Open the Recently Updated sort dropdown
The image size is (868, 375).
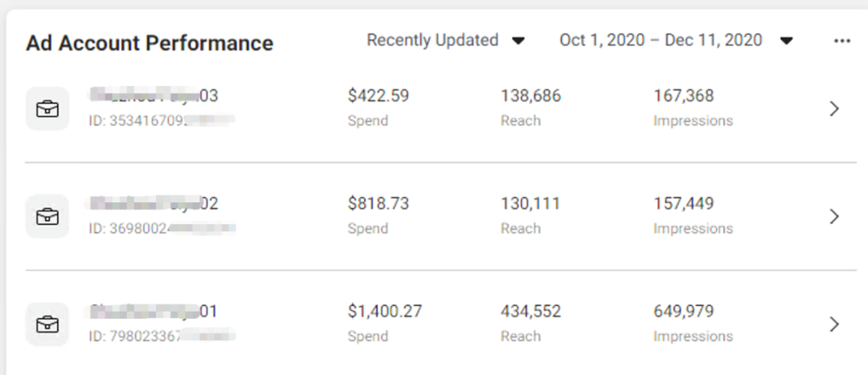pos(446,40)
